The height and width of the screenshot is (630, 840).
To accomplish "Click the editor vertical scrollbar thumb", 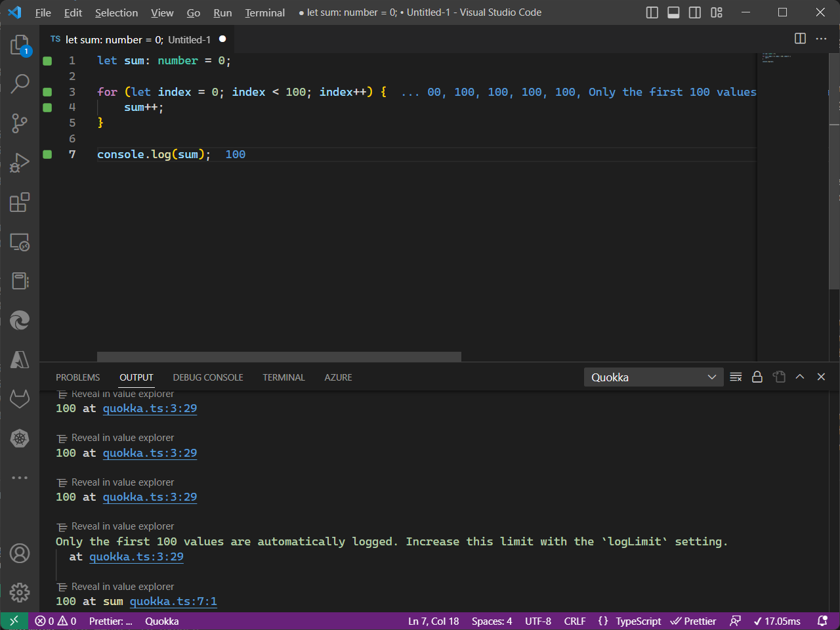I will 834,171.
